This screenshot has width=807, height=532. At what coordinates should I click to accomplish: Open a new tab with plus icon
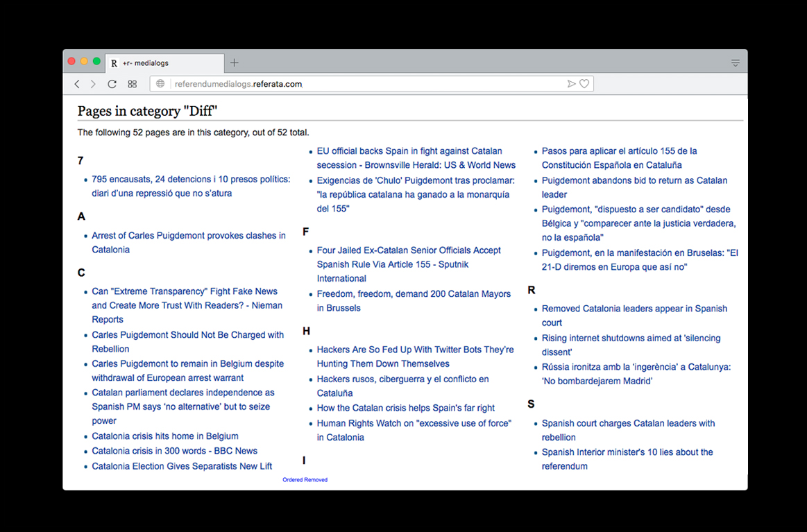click(234, 62)
